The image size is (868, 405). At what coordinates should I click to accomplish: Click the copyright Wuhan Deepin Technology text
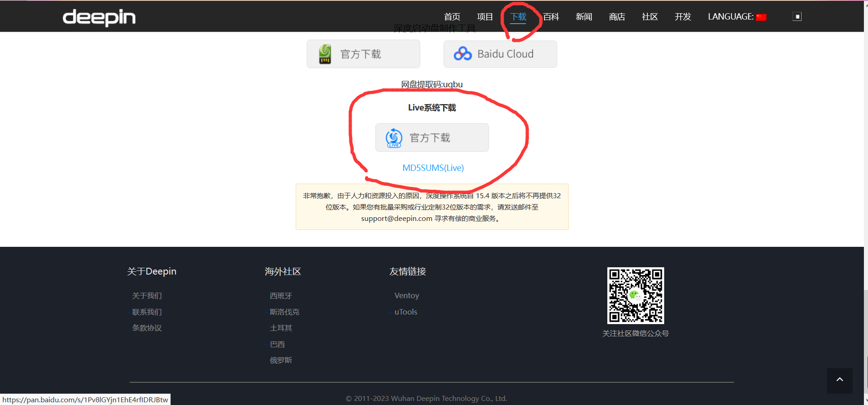pos(426,398)
